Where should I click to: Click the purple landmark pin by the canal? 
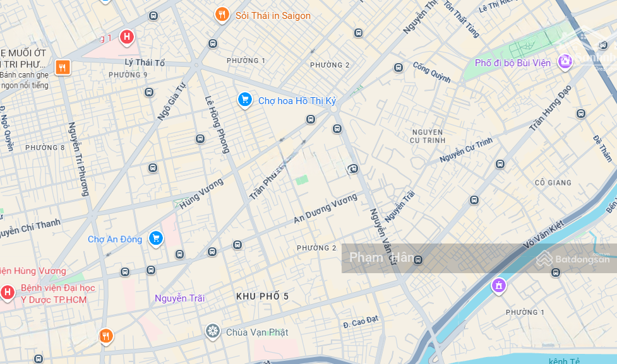(x=498, y=285)
